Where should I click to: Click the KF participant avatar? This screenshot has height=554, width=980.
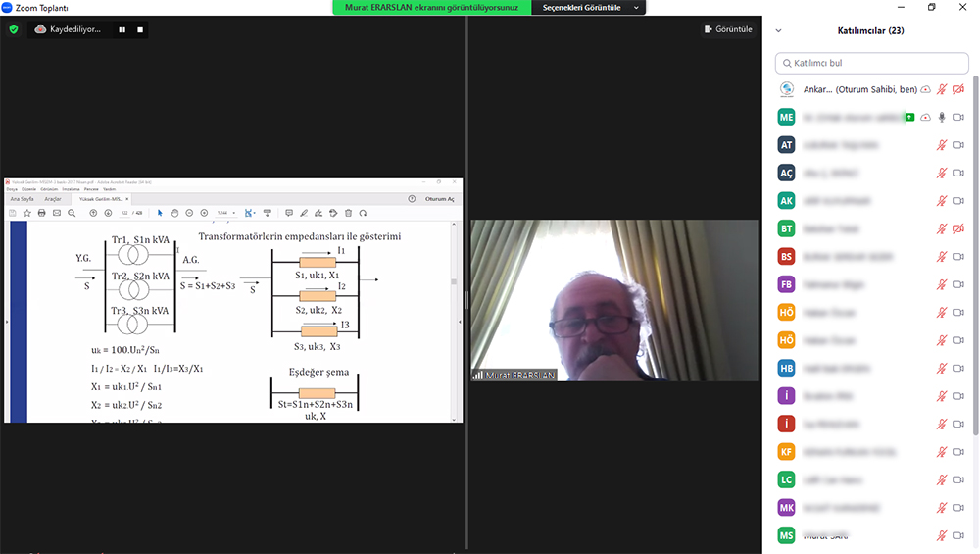pos(786,452)
